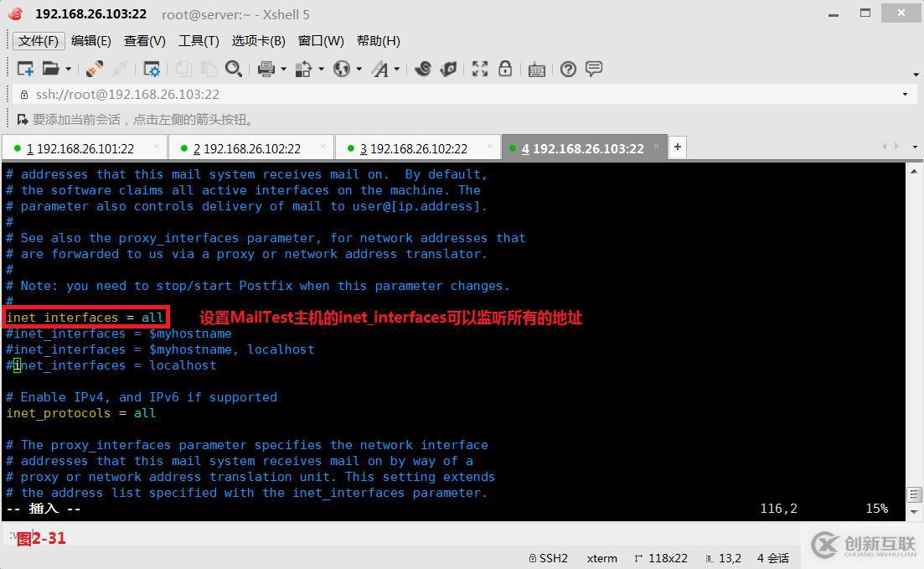The image size is (924, 569).
Task: Click terminal line 'inet_protocols = all'
Action: click(x=81, y=413)
